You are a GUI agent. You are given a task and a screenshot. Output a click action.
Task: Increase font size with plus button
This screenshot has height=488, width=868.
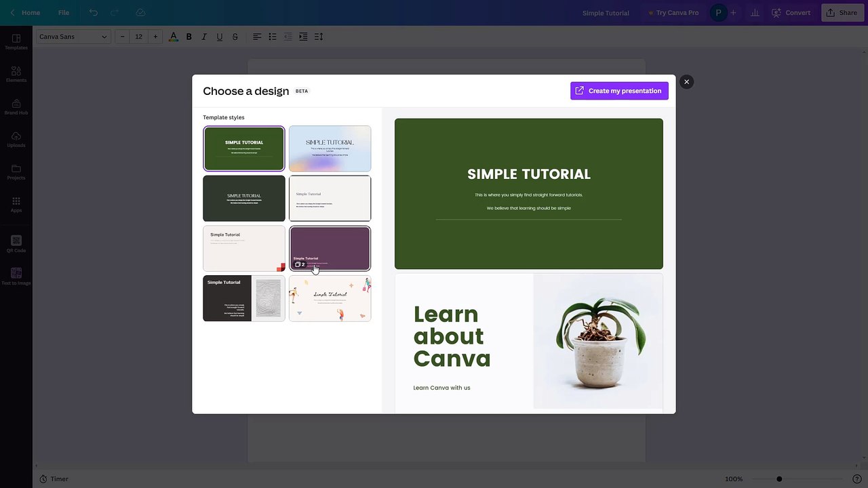155,37
